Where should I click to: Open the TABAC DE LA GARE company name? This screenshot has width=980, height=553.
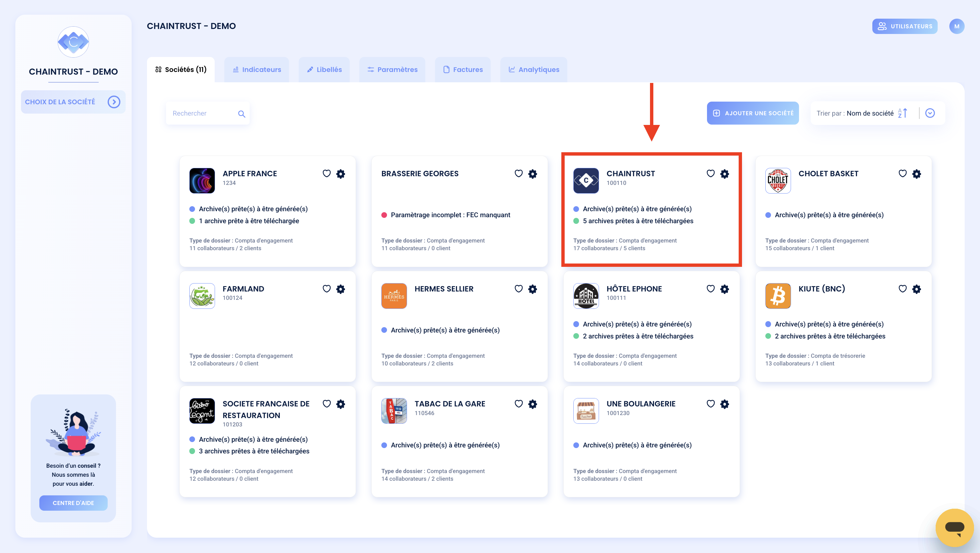(450, 403)
